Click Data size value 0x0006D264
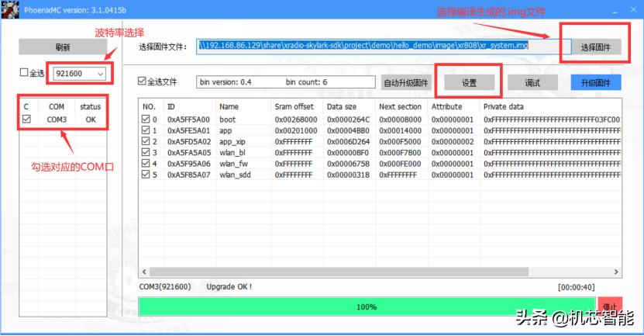 [348, 142]
